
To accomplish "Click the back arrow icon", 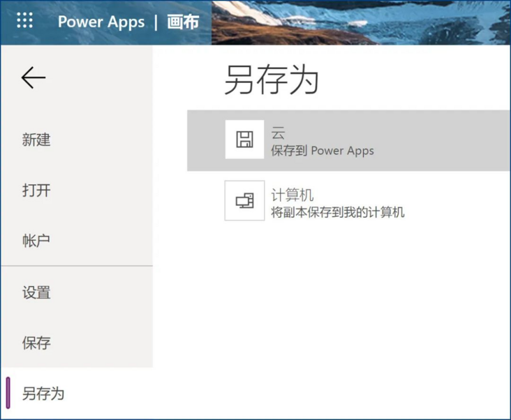I will pyautogui.click(x=34, y=77).
